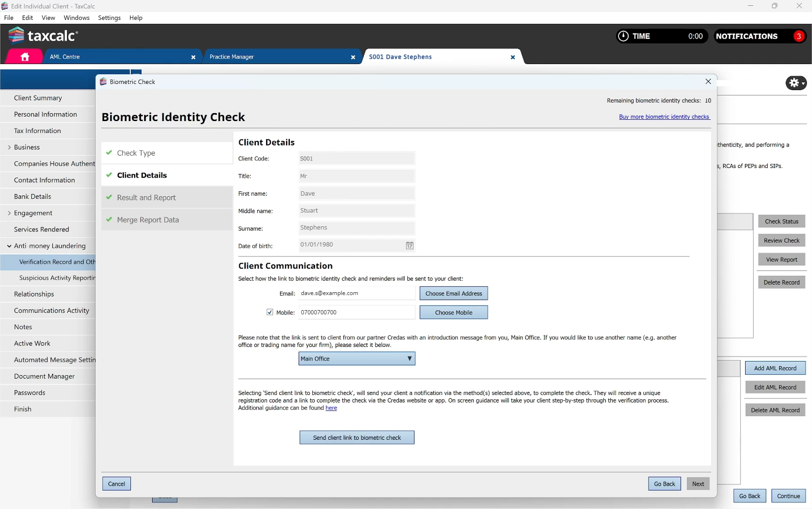Close the S001 Dave Stephens tab

tap(512, 57)
